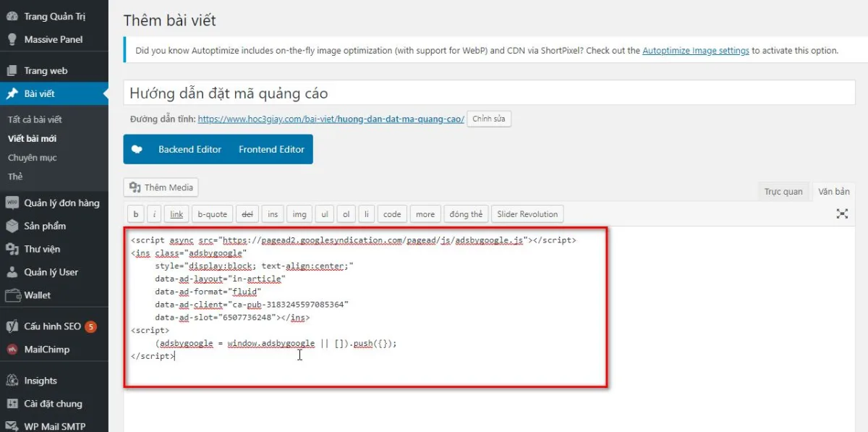Open the Autoptimize Image settings link
868x432 pixels.
pyautogui.click(x=695, y=51)
